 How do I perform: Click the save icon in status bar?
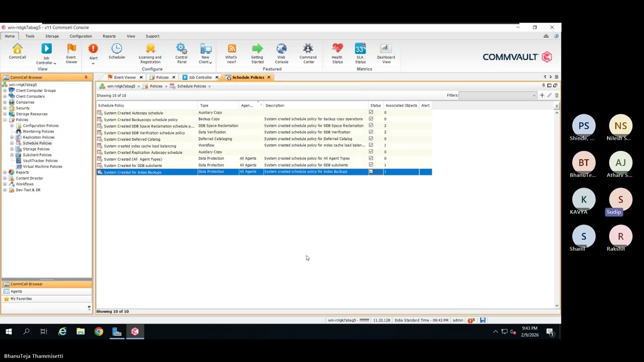click(x=482, y=320)
